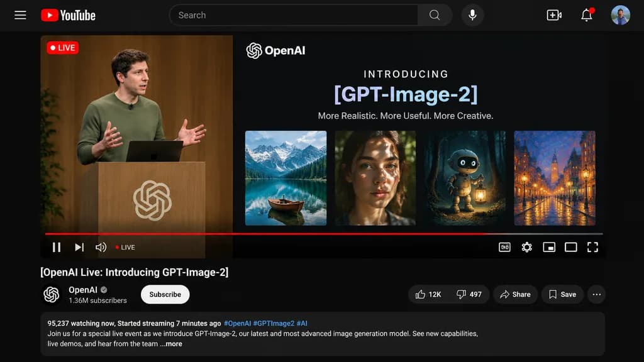Seek along the red progress bar

pos(324,234)
